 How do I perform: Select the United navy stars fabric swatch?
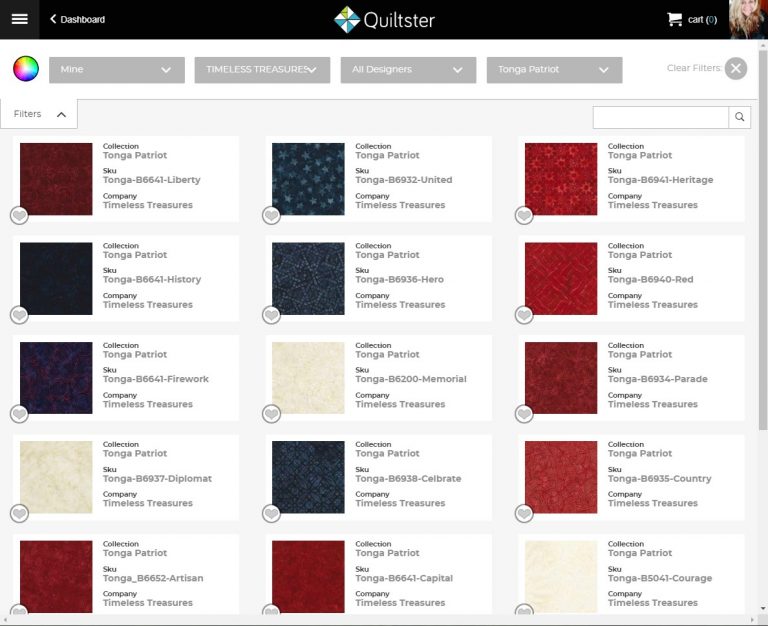click(308, 179)
